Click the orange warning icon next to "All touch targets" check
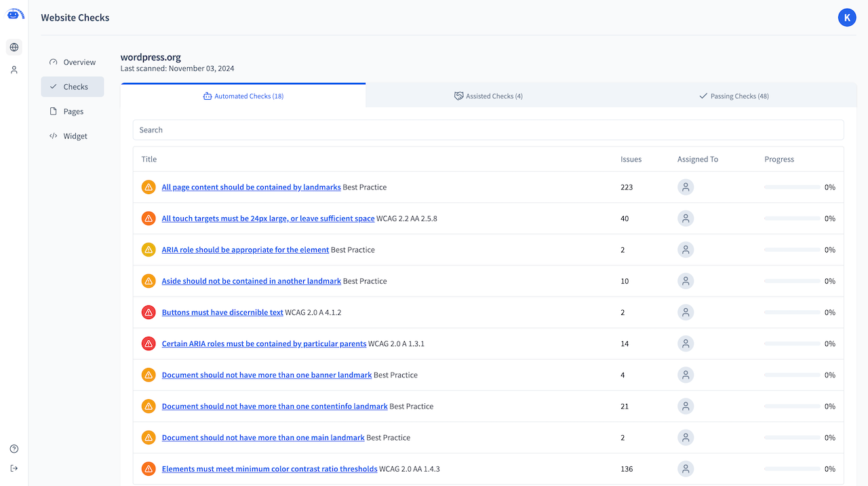The image size is (868, 486). click(x=149, y=218)
